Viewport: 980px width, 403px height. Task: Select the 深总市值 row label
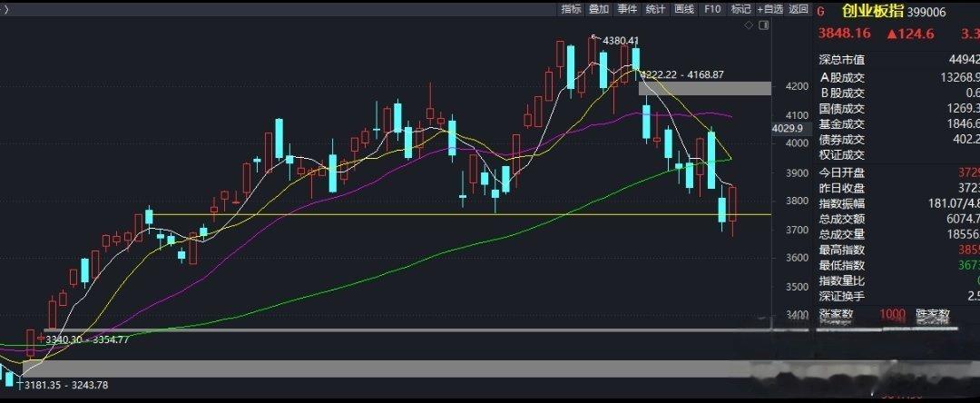(x=842, y=60)
